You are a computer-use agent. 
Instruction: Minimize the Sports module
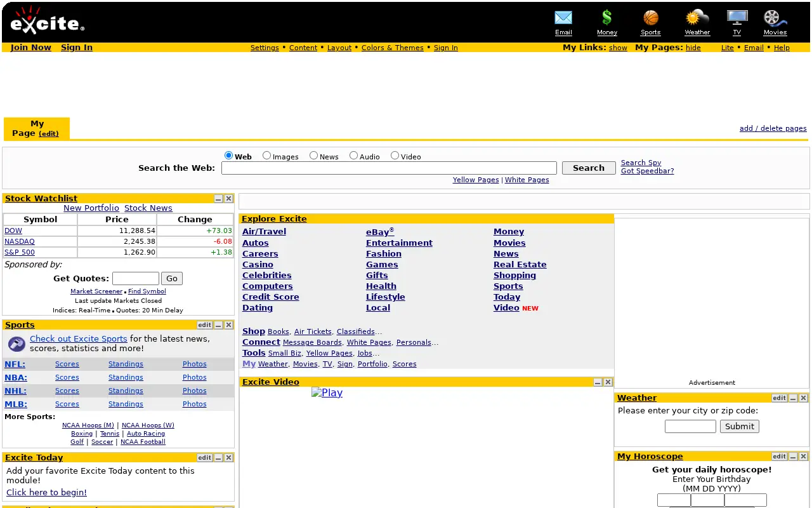[218, 325]
